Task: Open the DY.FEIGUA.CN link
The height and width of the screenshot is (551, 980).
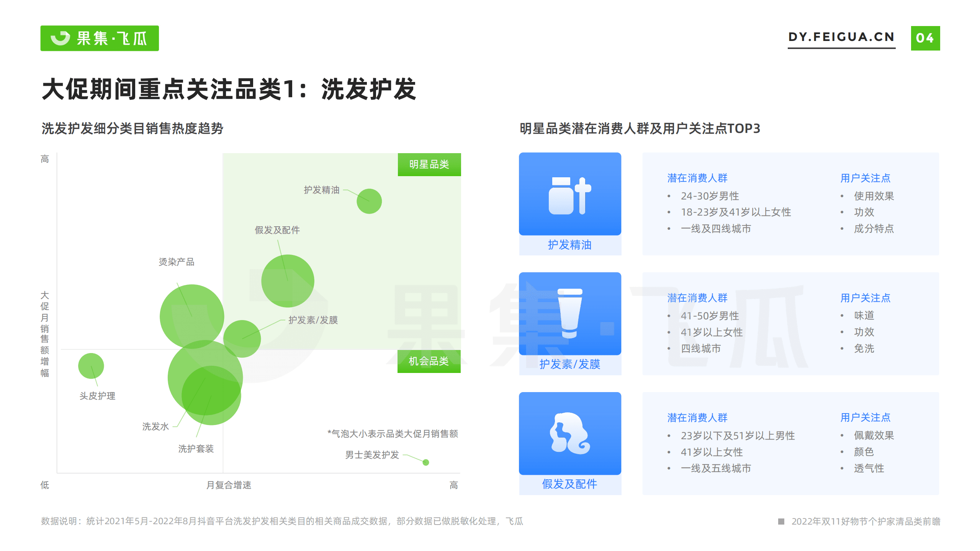Action: click(x=840, y=37)
